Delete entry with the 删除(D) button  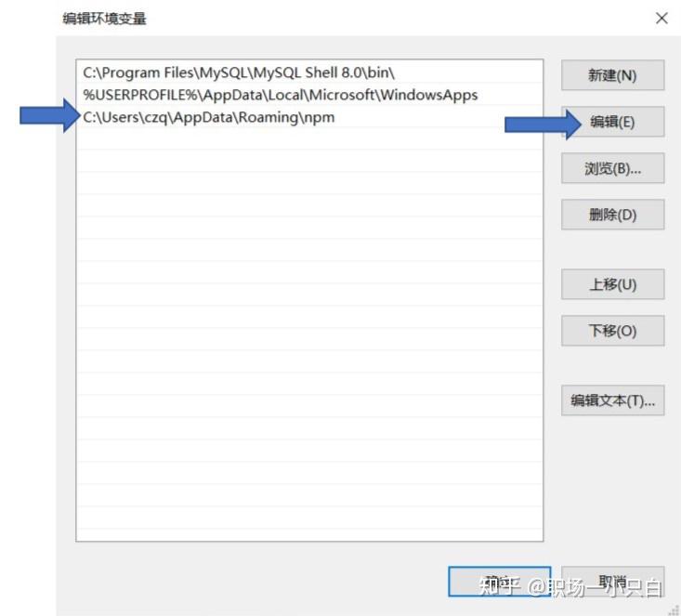(612, 215)
